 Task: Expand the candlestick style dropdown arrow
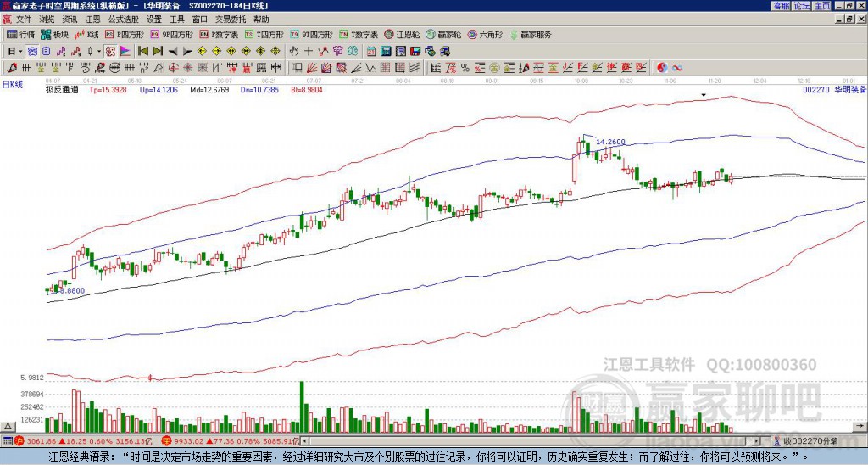[98, 51]
